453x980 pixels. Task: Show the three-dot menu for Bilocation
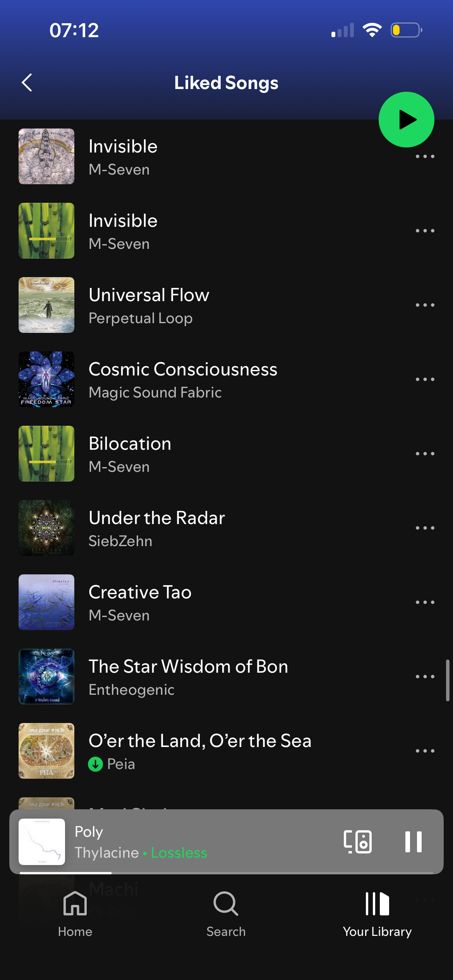tap(425, 454)
